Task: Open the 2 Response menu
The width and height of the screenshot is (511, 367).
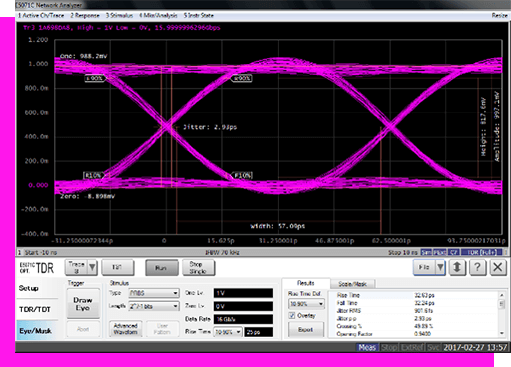Action: click(x=85, y=15)
